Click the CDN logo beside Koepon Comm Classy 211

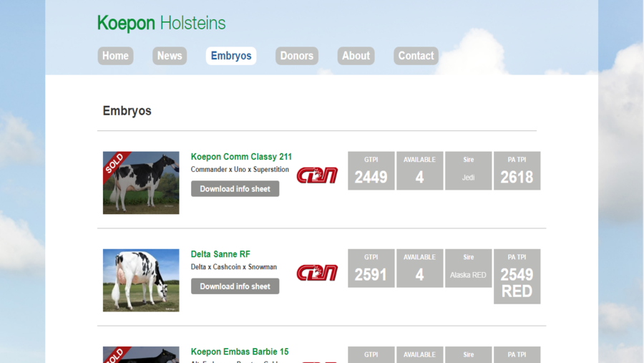click(317, 175)
